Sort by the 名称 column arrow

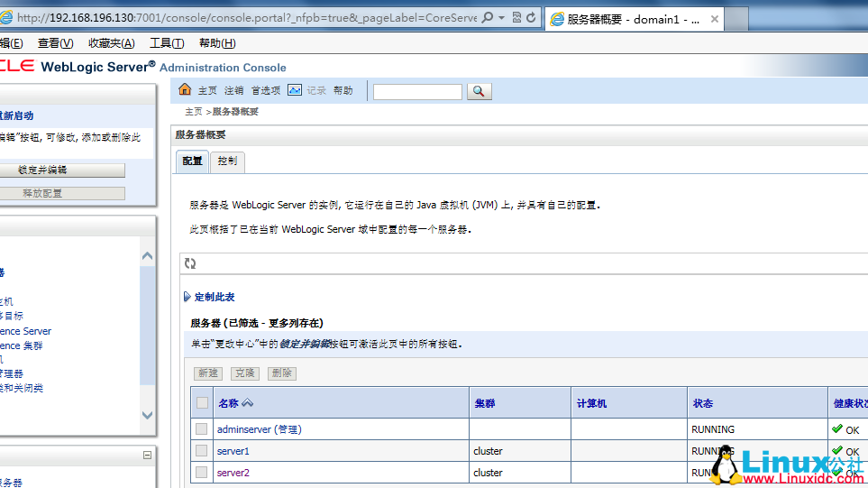click(x=248, y=402)
